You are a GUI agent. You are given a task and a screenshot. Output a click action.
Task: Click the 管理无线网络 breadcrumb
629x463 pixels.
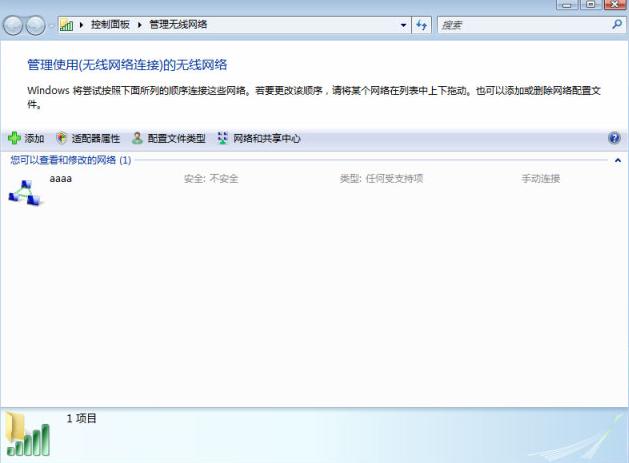tap(178, 25)
